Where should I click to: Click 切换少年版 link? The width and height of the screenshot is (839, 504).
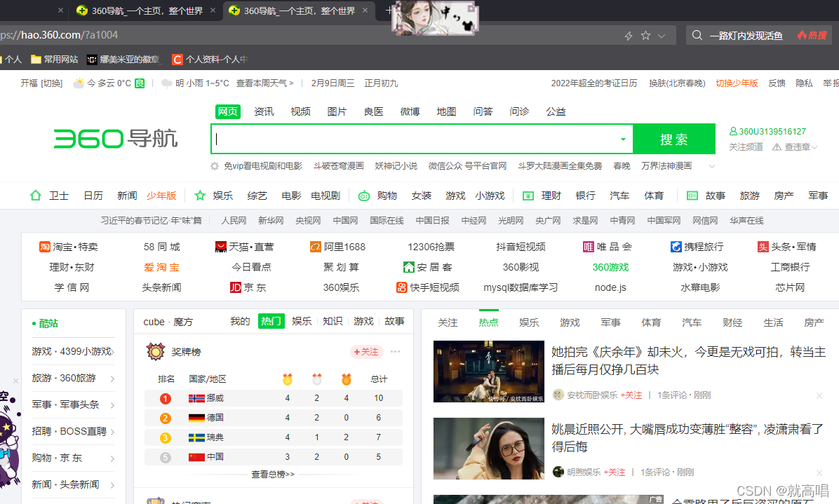click(x=737, y=83)
